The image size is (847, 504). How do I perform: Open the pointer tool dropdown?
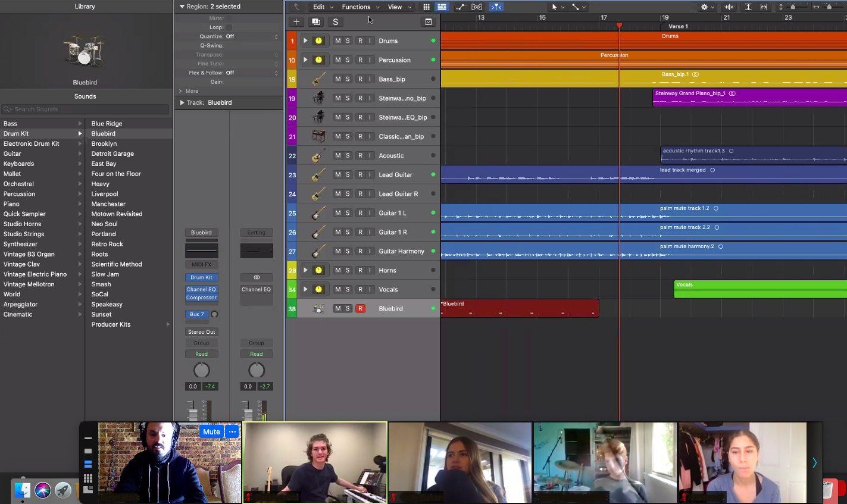pos(558,7)
